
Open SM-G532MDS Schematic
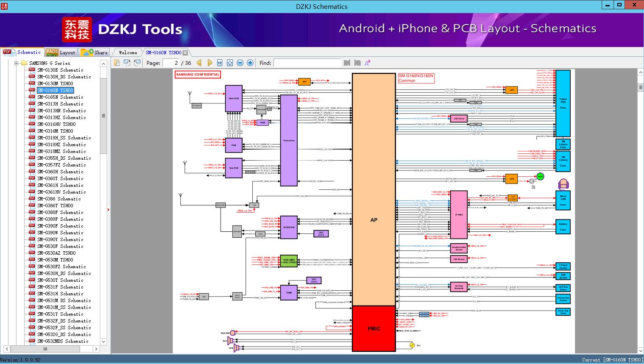click(63, 341)
